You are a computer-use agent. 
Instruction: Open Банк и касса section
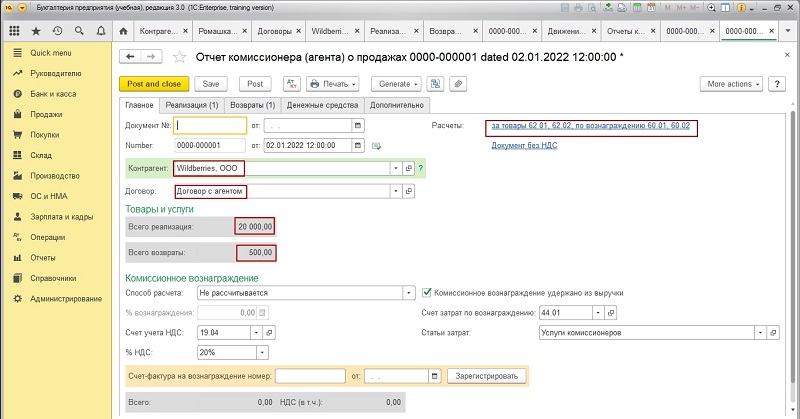[53, 94]
